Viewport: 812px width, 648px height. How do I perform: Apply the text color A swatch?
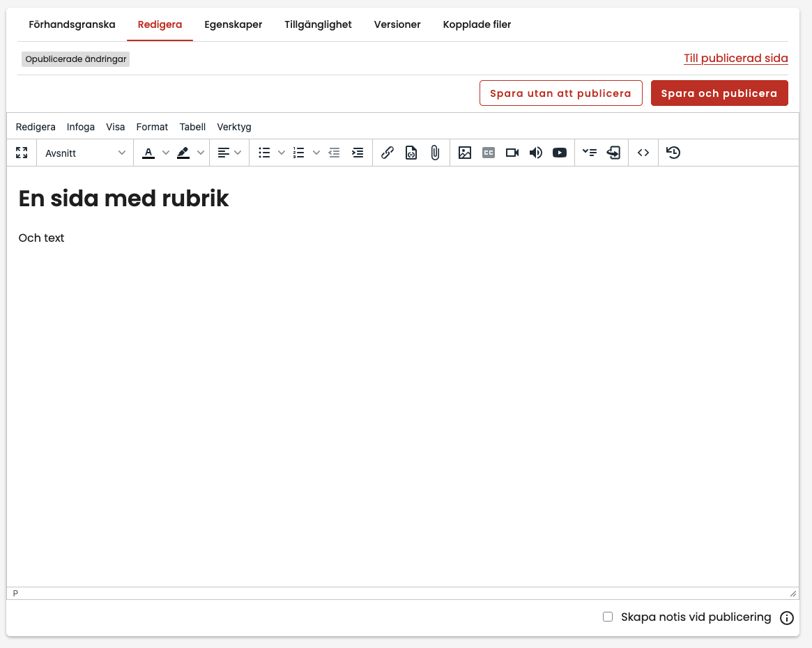tap(148, 153)
